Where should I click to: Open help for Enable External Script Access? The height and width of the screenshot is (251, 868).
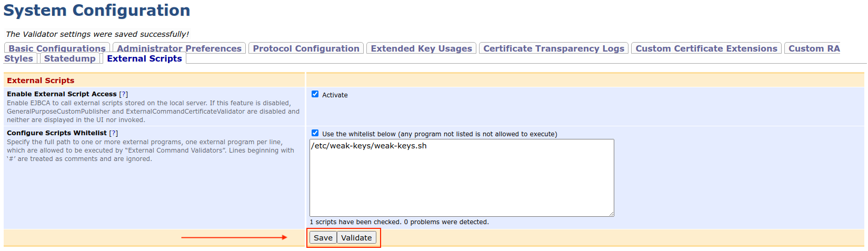point(123,94)
